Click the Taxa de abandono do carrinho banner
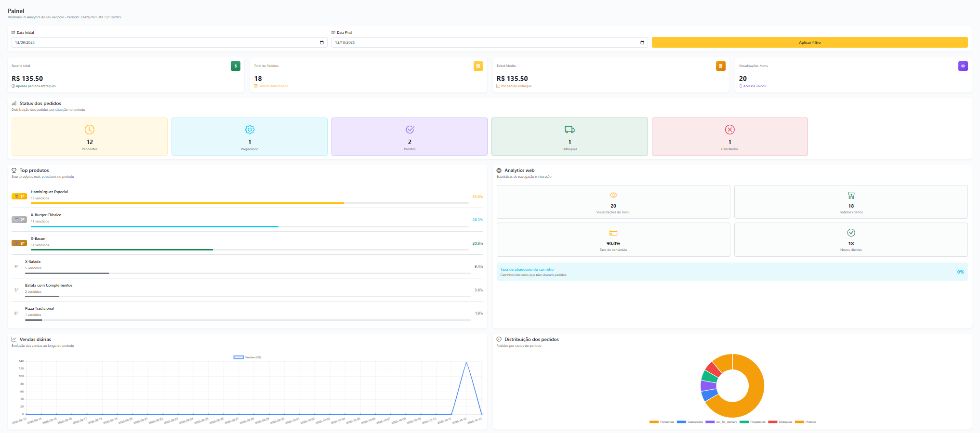Screen dimensions: 980x433 [x=732, y=272]
